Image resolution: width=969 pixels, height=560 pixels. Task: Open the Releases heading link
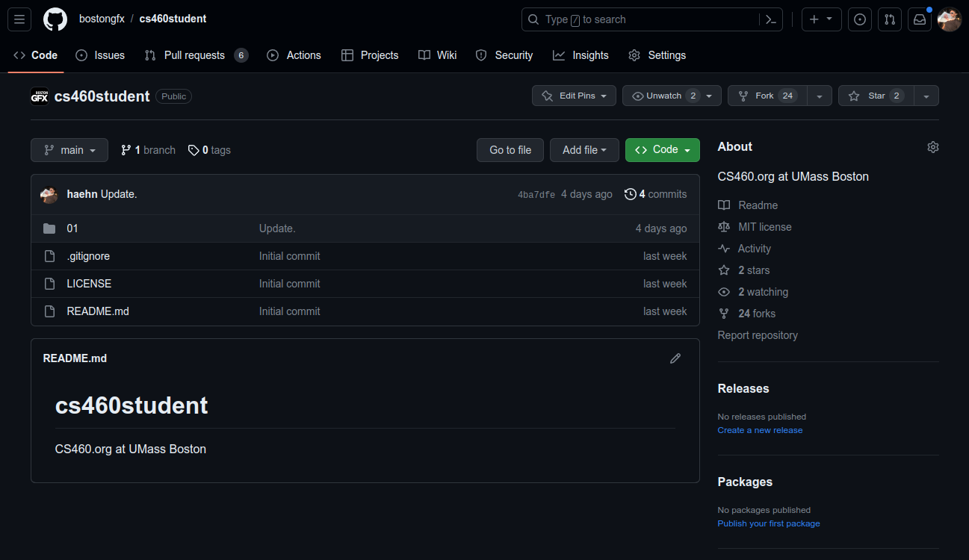click(743, 388)
